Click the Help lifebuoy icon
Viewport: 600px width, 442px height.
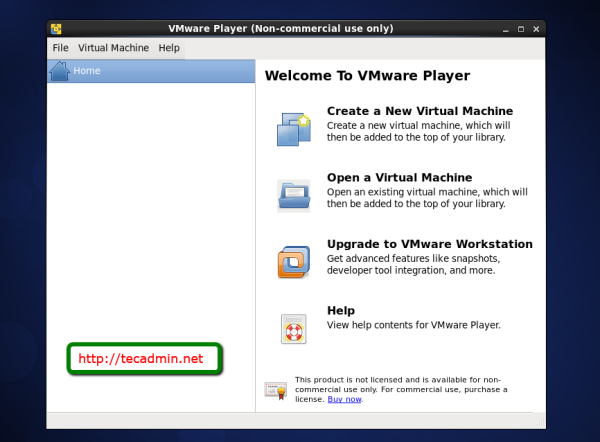293,327
